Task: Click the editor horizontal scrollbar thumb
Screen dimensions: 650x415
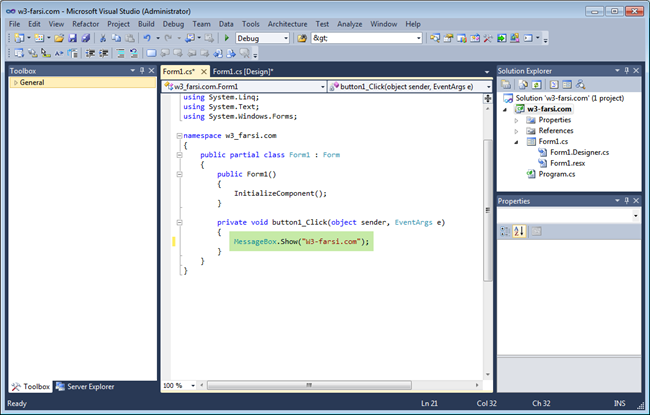Action: click(x=309, y=385)
